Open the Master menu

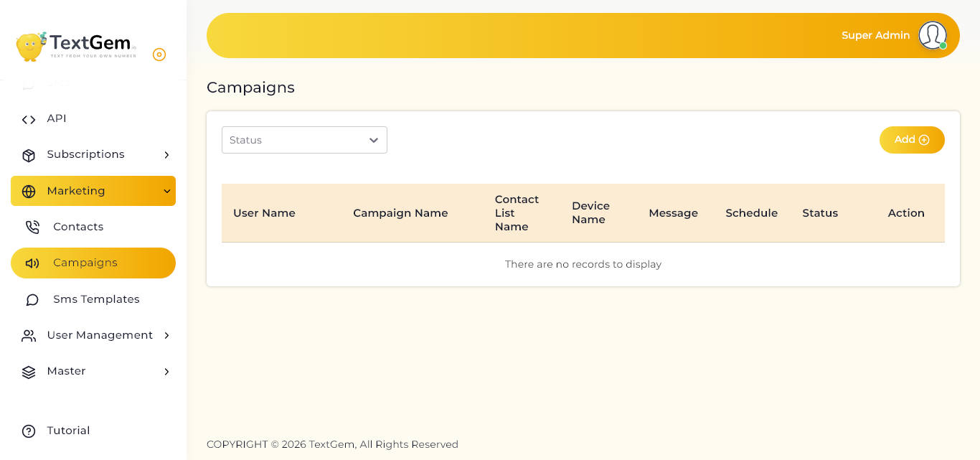(93, 371)
